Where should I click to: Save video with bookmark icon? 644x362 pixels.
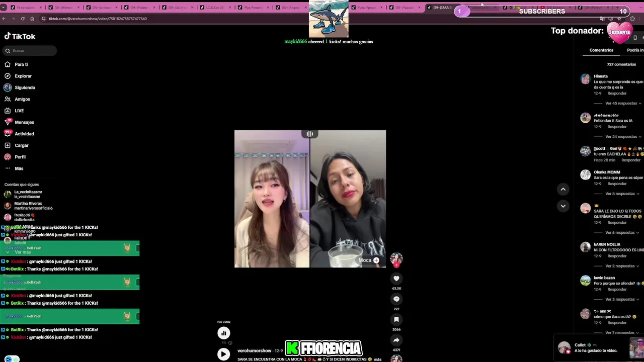coord(396,319)
